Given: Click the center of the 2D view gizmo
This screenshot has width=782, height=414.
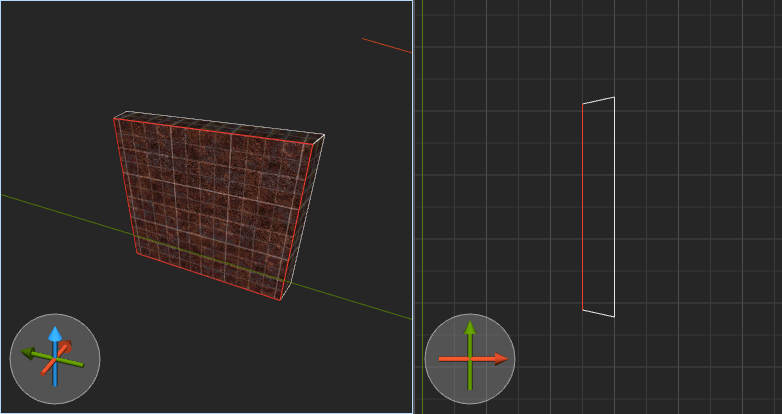Looking at the screenshot, I should (x=470, y=358).
